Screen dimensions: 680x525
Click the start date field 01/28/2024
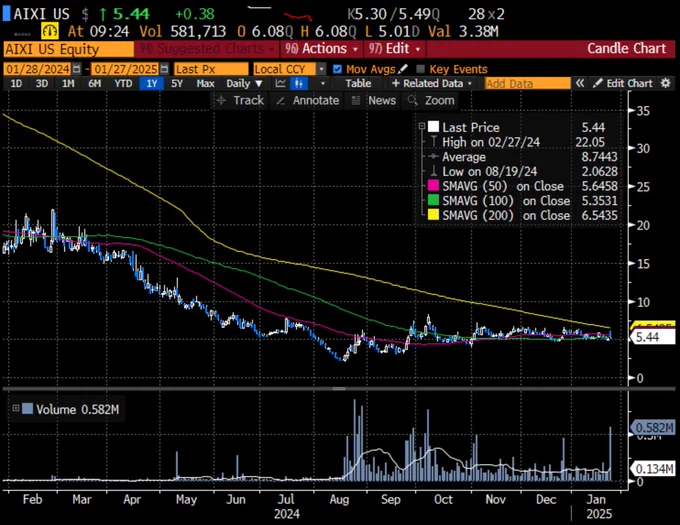(38, 69)
